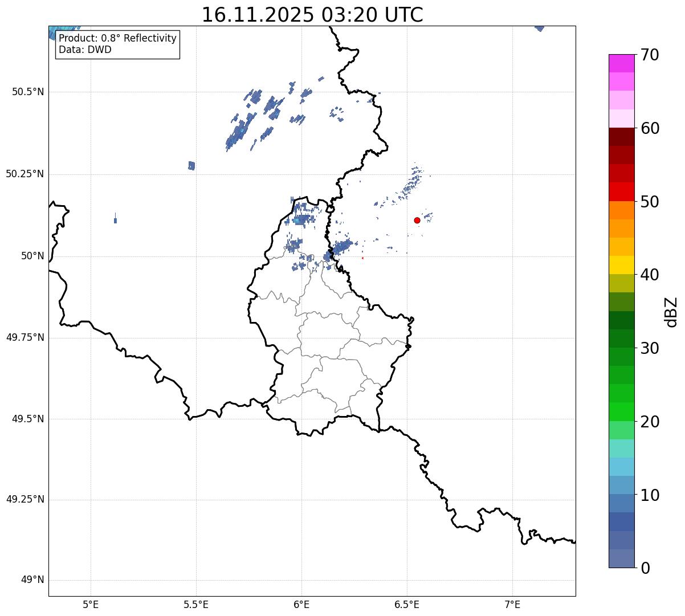Click the dBZ colorbar axis label
This screenshot has width=685, height=616.
671,312
